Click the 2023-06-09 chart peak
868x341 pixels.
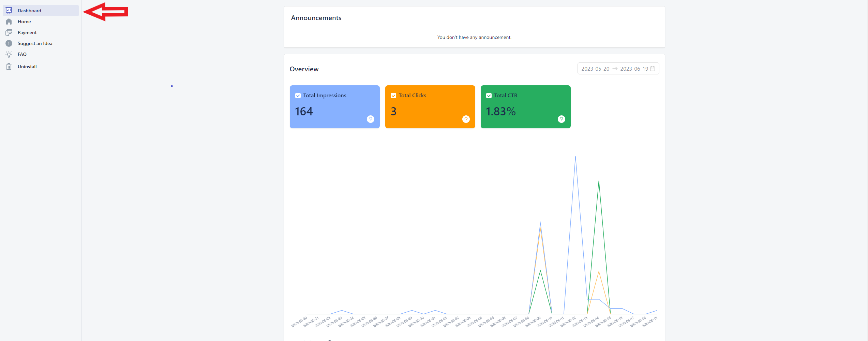coord(540,223)
